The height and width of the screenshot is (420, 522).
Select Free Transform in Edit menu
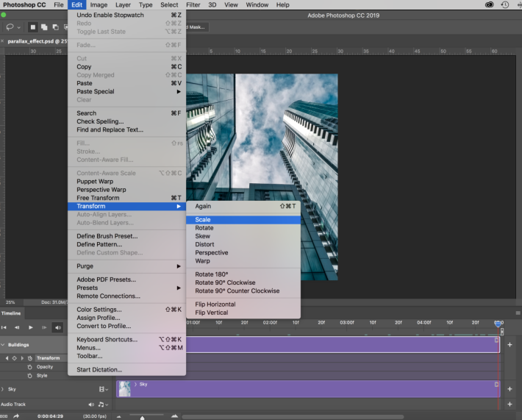click(127, 198)
